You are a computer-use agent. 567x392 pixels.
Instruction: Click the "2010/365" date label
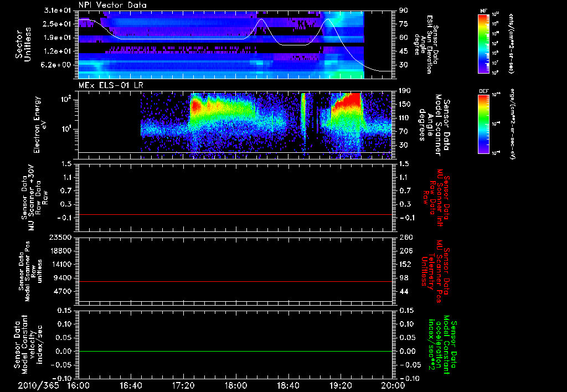click(38, 385)
